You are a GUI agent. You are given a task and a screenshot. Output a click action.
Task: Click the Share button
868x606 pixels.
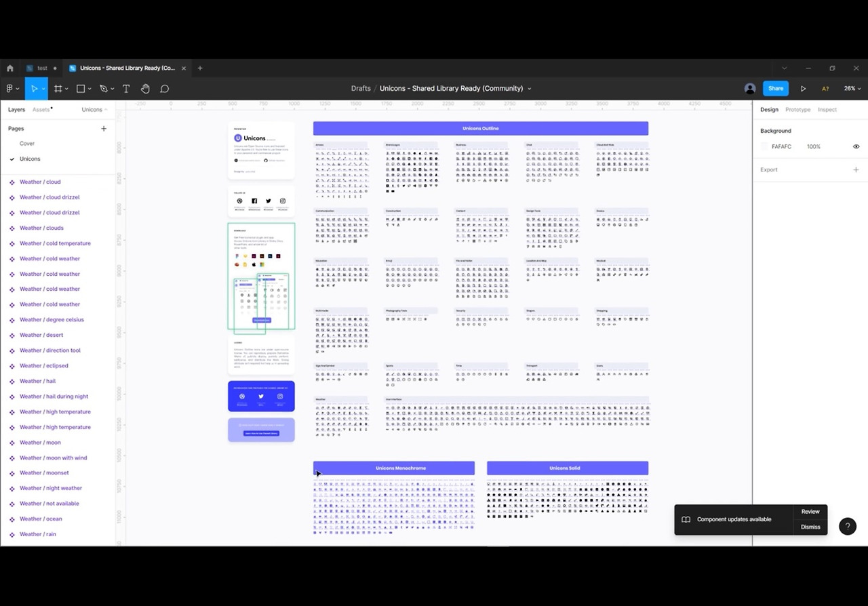tap(776, 89)
